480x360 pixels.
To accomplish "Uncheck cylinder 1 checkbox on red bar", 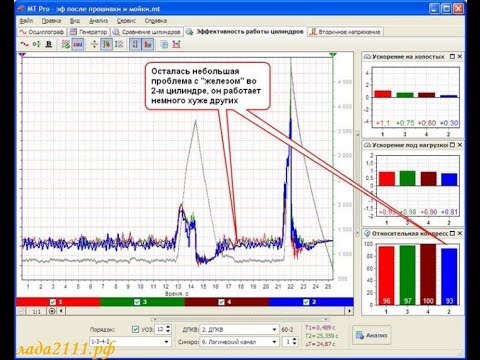I will [x=53, y=302].
